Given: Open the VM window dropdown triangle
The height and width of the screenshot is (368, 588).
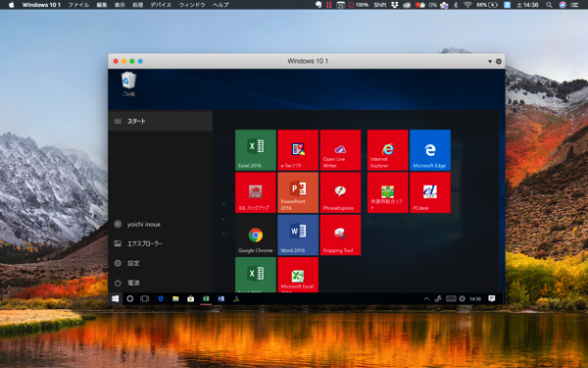Looking at the screenshot, I should pyautogui.click(x=490, y=61).
